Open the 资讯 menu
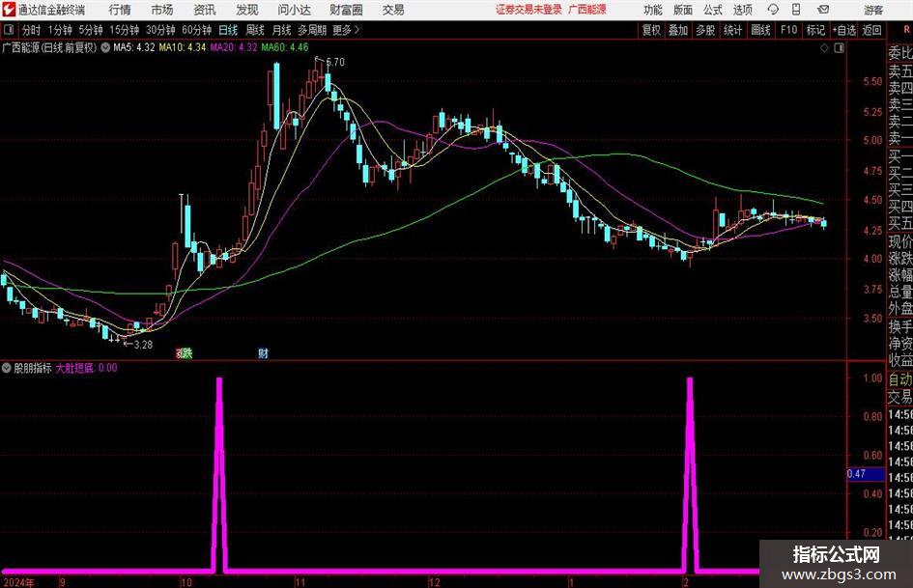The image size is (913, 588). coord(205,10)
